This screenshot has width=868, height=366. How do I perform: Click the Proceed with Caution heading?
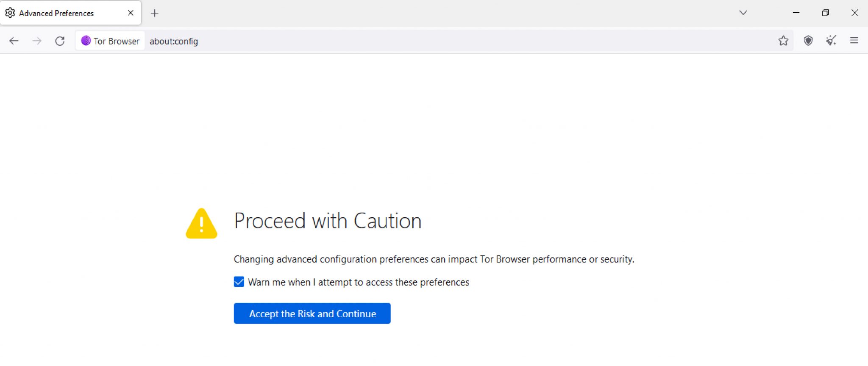(x=328, y=221)
